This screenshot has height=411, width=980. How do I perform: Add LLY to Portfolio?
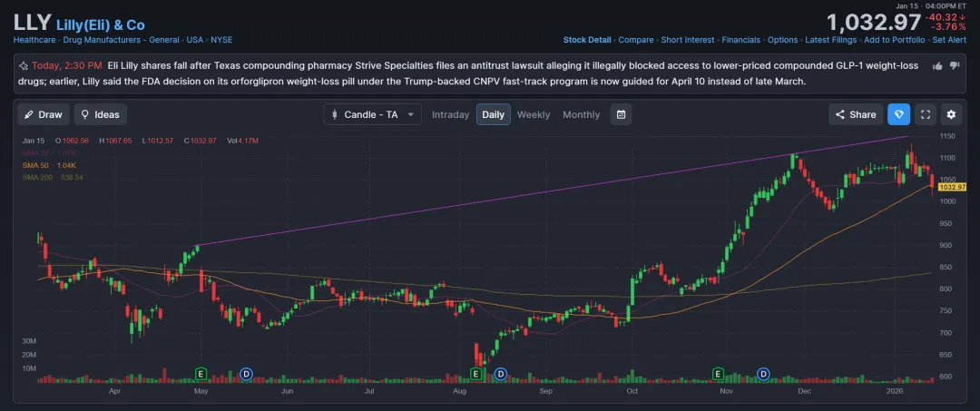point(894,40)
